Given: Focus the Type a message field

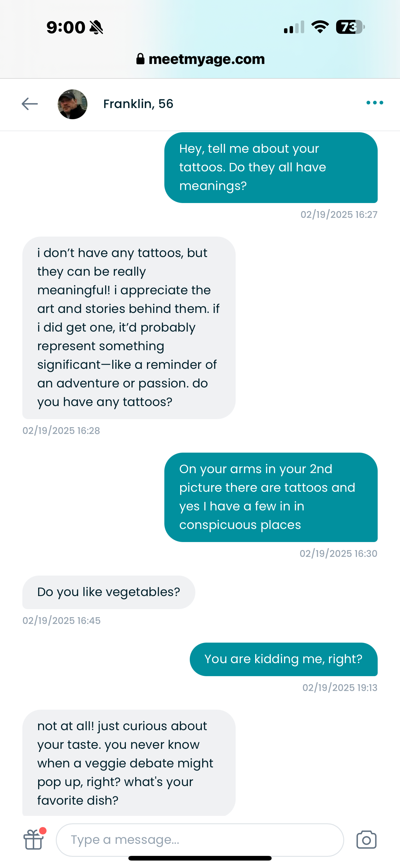Looking at the screenshot, I should [200, 840].
